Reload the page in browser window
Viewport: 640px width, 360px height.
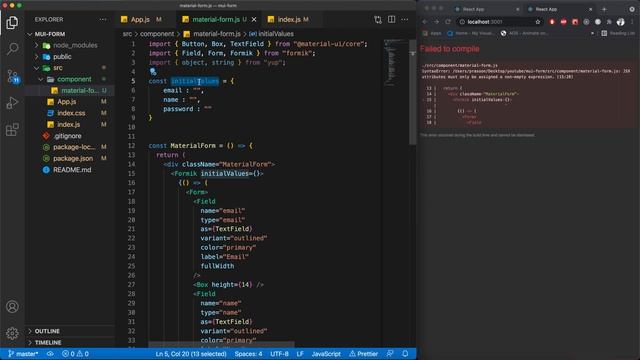(x=448, y=22)
